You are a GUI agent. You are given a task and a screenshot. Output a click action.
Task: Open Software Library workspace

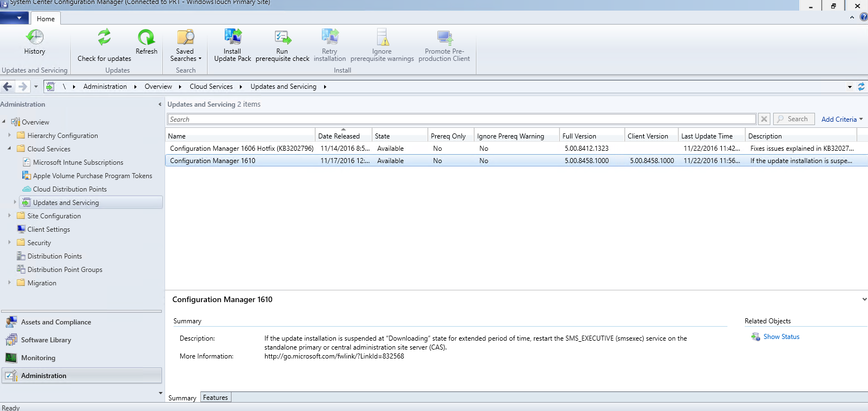click(x=81, y=340)
